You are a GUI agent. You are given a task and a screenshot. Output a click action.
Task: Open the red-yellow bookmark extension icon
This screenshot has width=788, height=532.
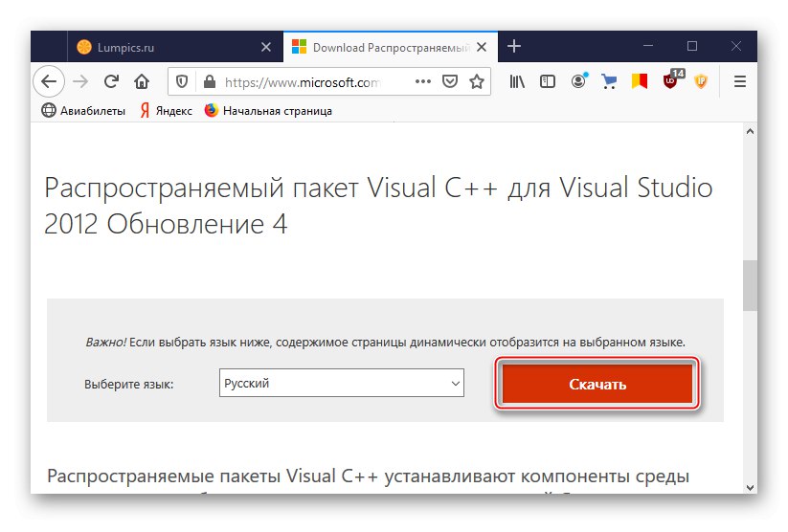(640, 81)
